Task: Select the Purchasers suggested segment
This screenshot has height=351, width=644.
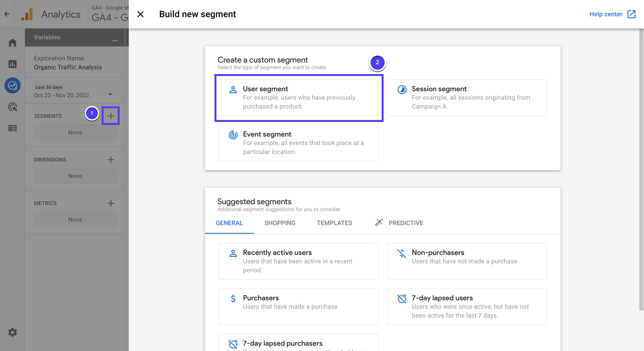Action: click(x=298, y=307)
